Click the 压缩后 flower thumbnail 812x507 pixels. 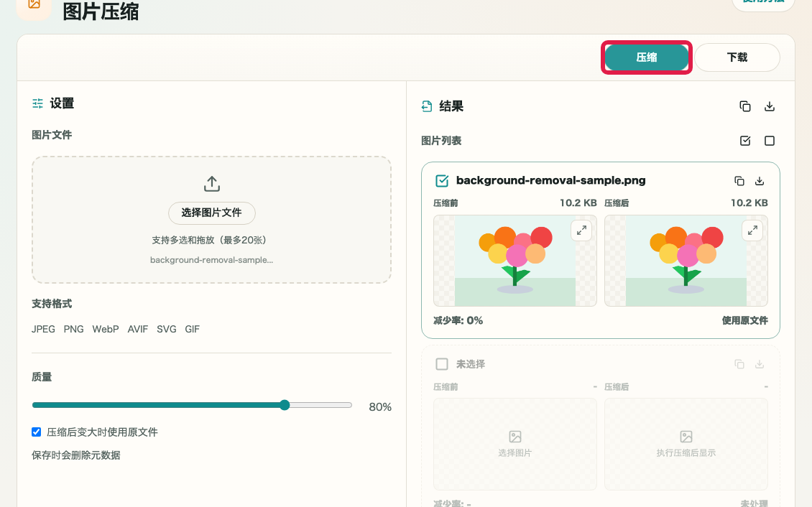coord(686,261)
